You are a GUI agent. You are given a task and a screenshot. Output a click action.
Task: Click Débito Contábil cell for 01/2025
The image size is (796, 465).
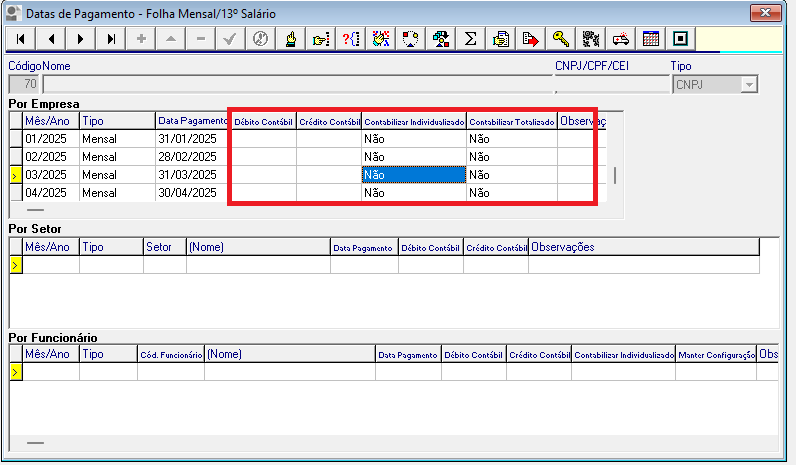click(263, 139)
